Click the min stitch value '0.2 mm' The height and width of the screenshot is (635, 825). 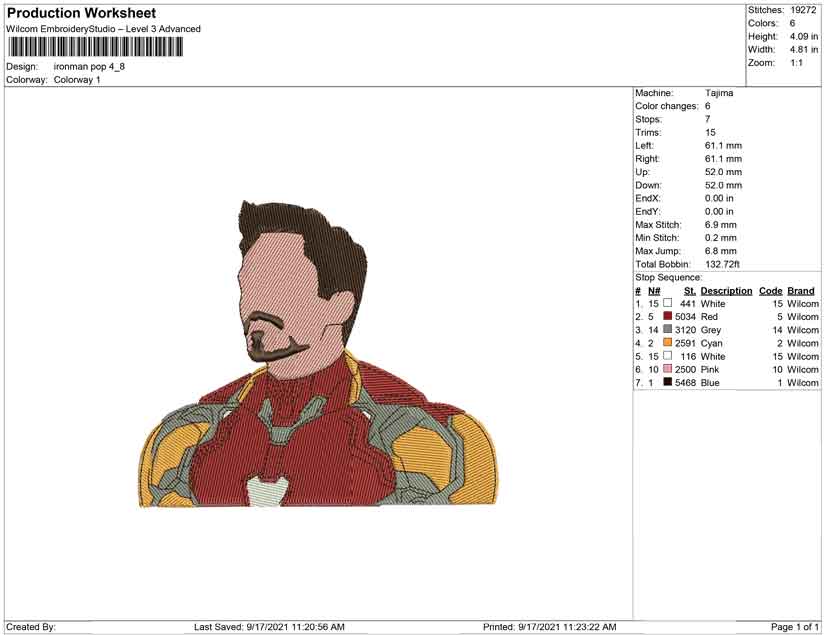[720, 238]
